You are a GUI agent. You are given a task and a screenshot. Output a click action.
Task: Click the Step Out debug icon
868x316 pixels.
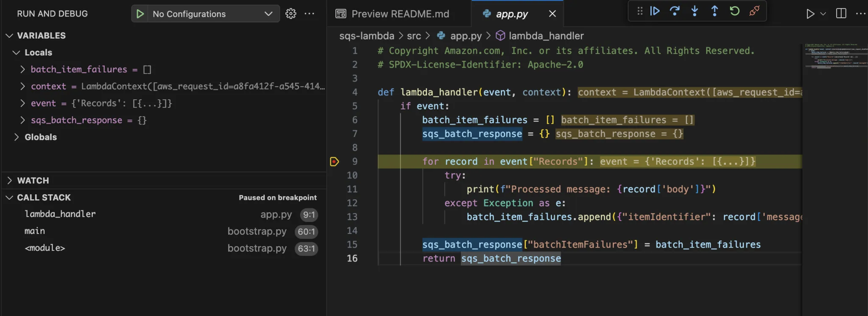tap(714, 11)
